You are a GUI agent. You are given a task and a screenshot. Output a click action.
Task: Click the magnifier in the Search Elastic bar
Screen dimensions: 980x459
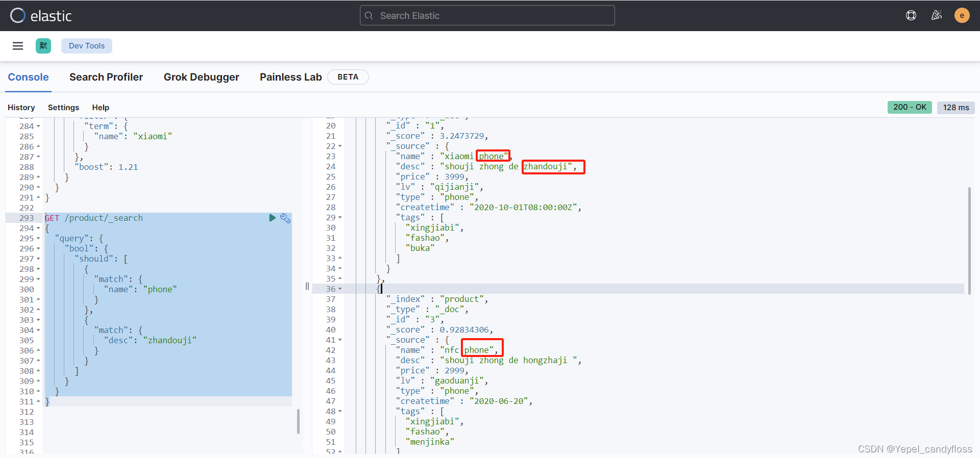(x=369, y=15)
